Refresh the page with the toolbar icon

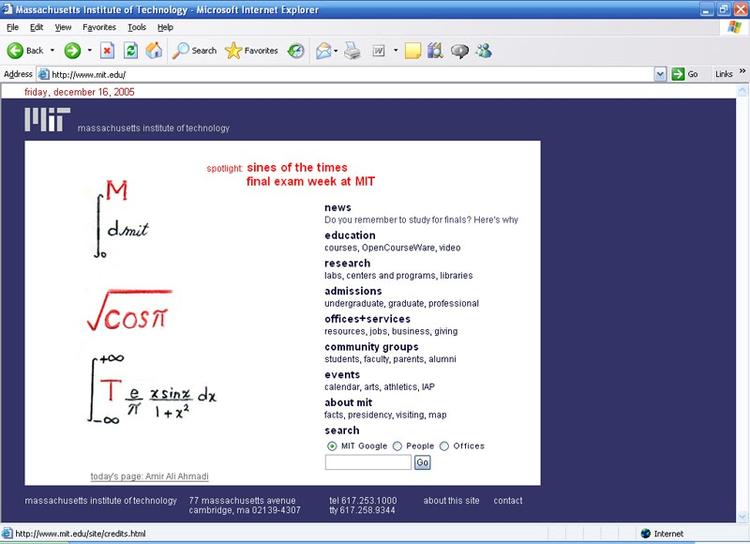tap(131, 51)
